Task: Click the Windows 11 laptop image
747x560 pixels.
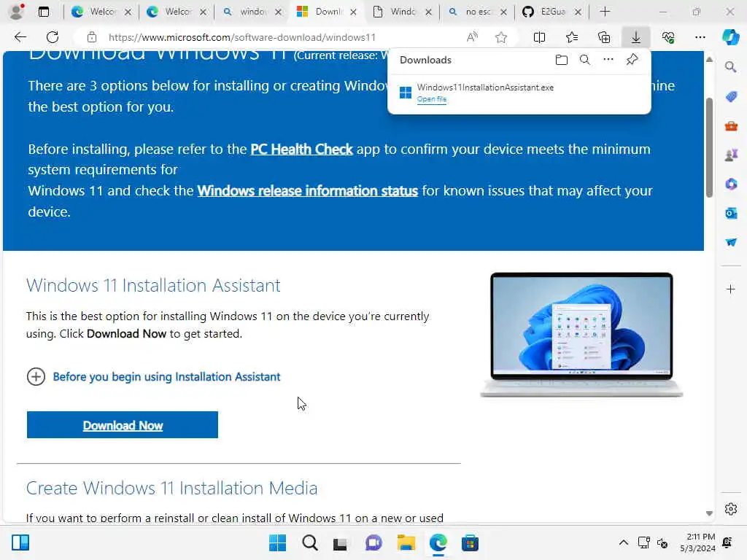Action: 581,335
